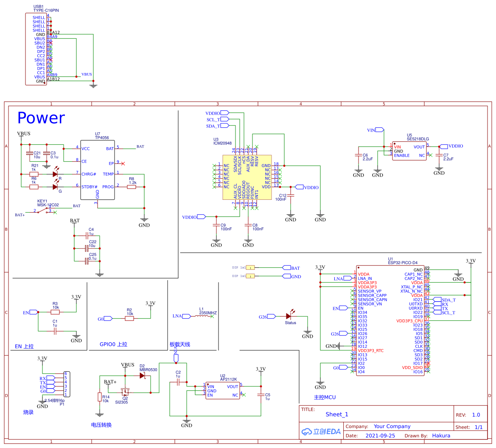Select the Status LED symbol

coord(289,316)
